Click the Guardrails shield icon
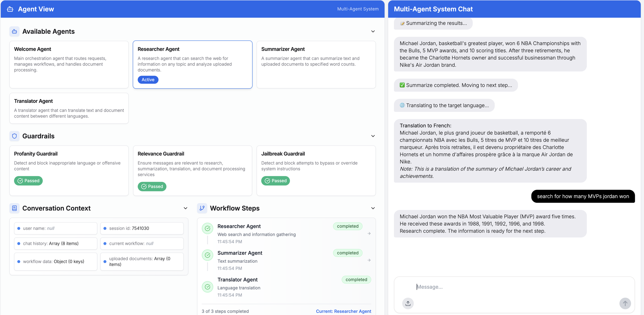The image size is (644, 315). 14,136
